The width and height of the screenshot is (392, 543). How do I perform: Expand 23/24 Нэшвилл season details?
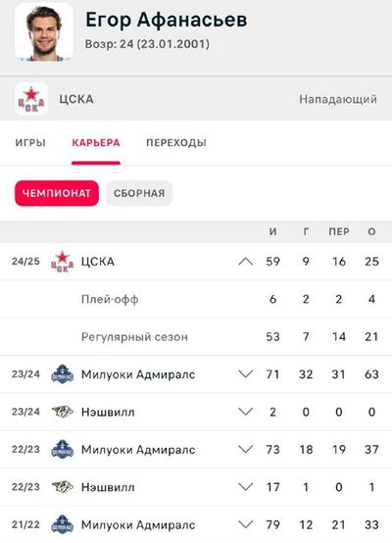[246, 412]
